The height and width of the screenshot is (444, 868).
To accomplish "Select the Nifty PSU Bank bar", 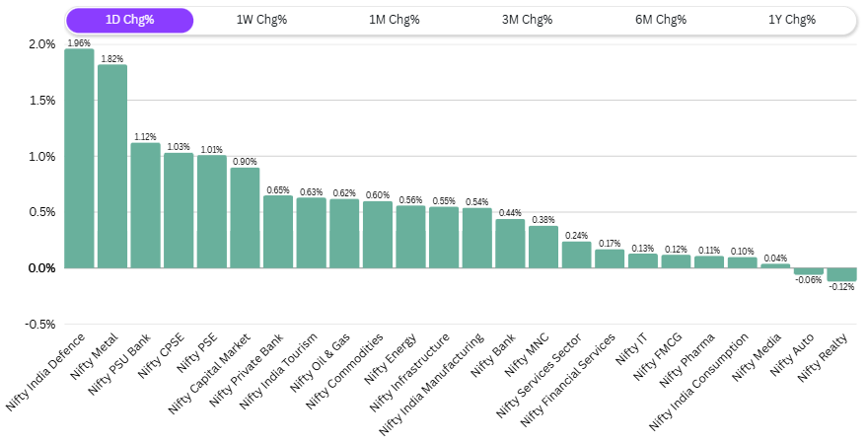I will (145, 205).
